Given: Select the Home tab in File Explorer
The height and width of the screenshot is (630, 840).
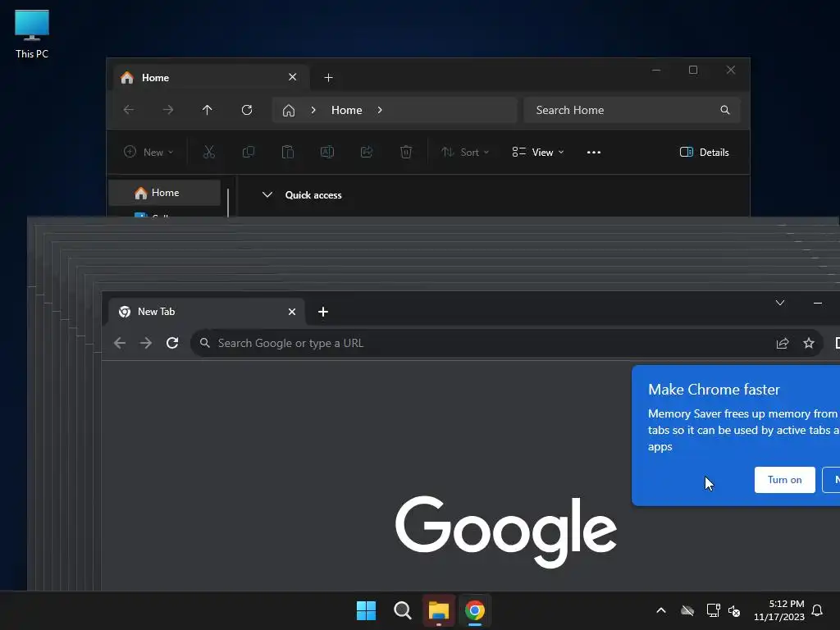Looking at the screenshot, I should point(211,78).
